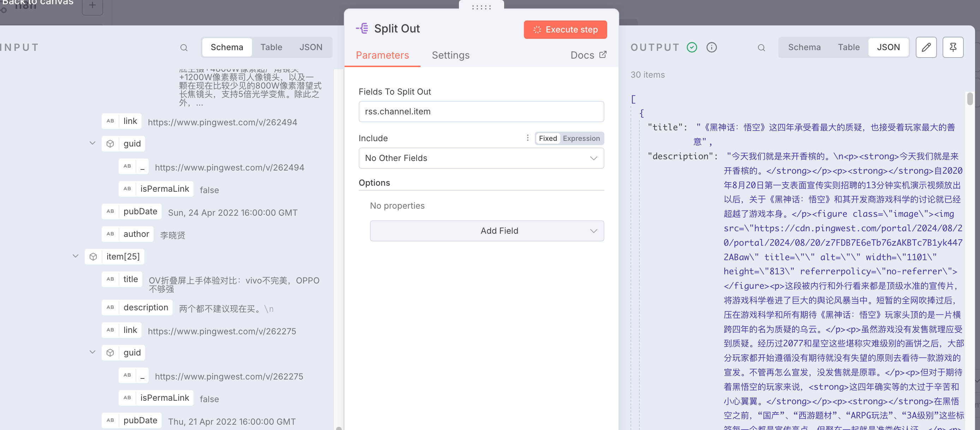
Task: Switch Include mode to Expression
Action: [x=581, y=138]
